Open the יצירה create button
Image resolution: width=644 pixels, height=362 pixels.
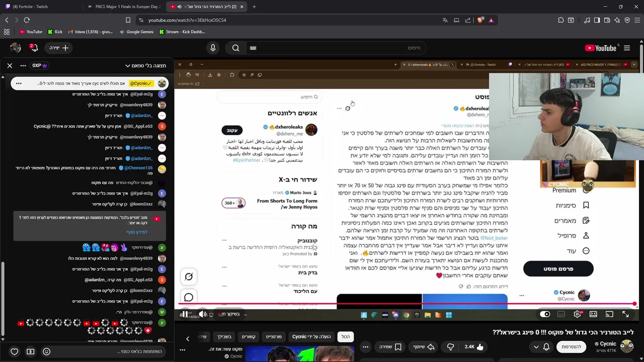pyautogui.click(x=59, y=48)
